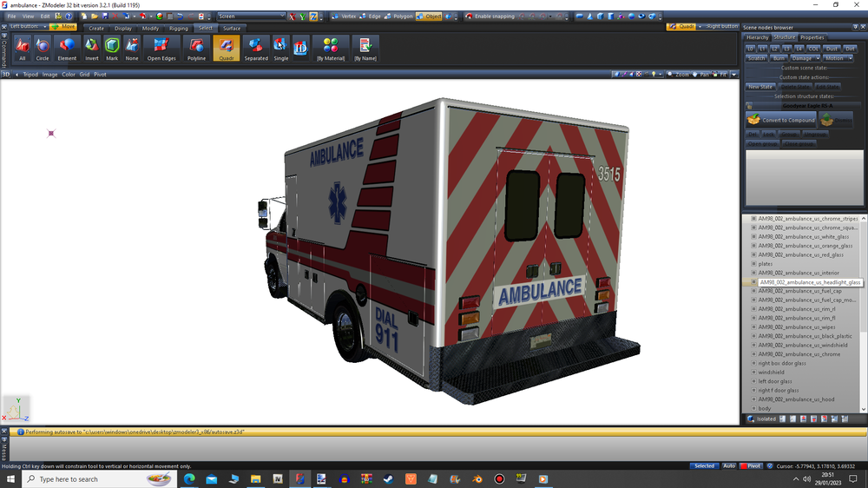Switch to the Create ribbon tab
868x488 pixels.
[96, 29]
